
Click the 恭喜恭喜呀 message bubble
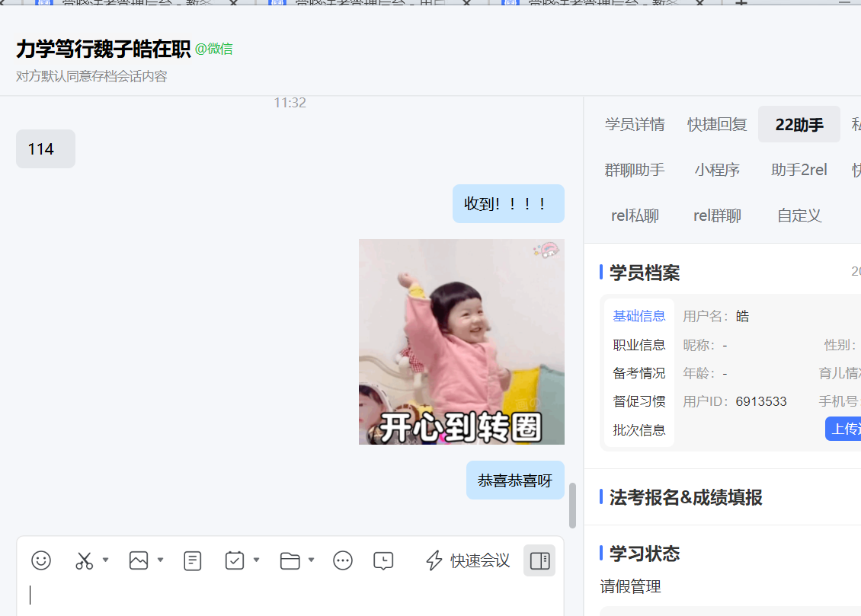(x=515, y=480)
